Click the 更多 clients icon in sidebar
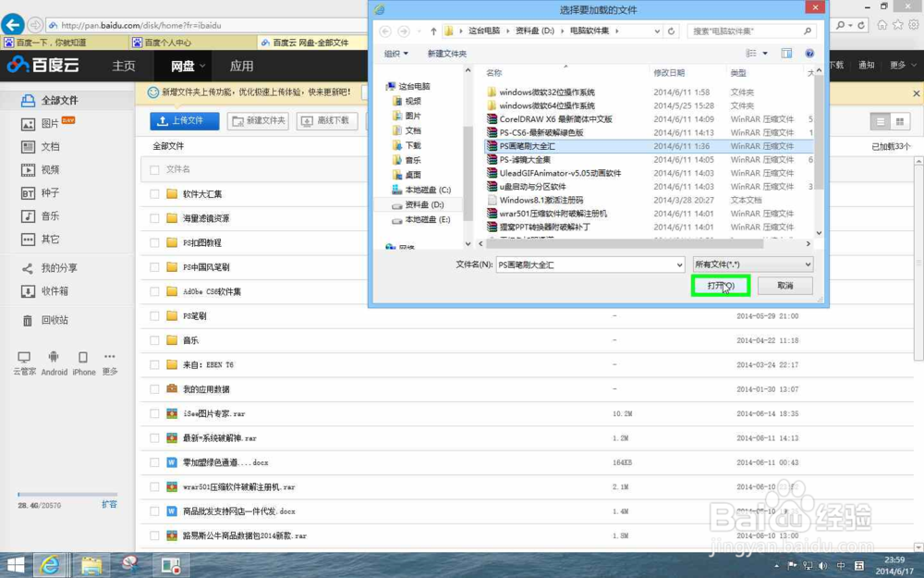This screenshot has width=924, height=578. (110, 363)
